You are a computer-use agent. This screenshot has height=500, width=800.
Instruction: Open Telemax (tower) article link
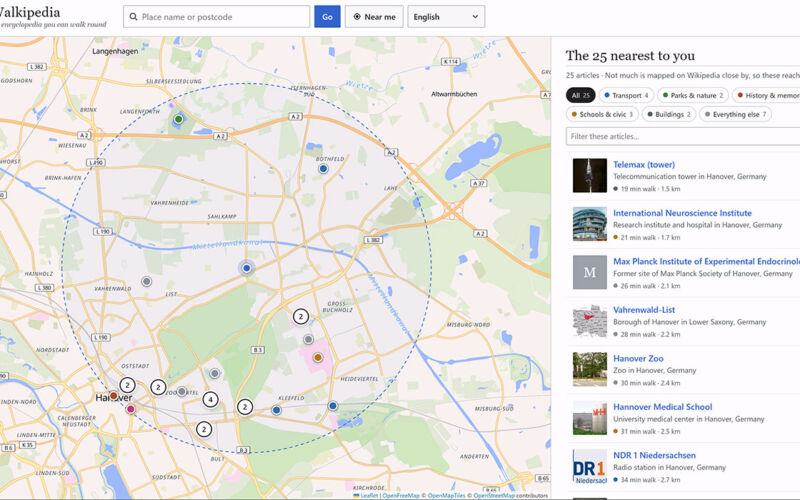click(644, 164)
